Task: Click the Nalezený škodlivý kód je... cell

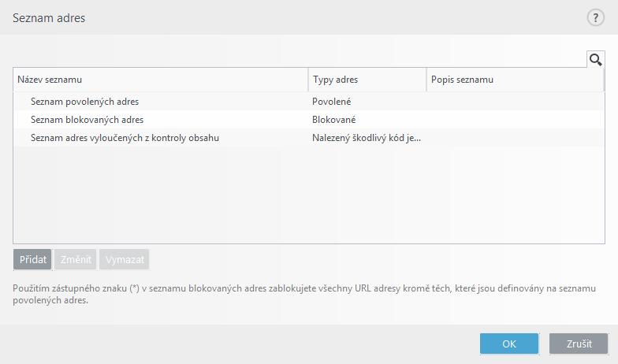Action: pos(367,138)
